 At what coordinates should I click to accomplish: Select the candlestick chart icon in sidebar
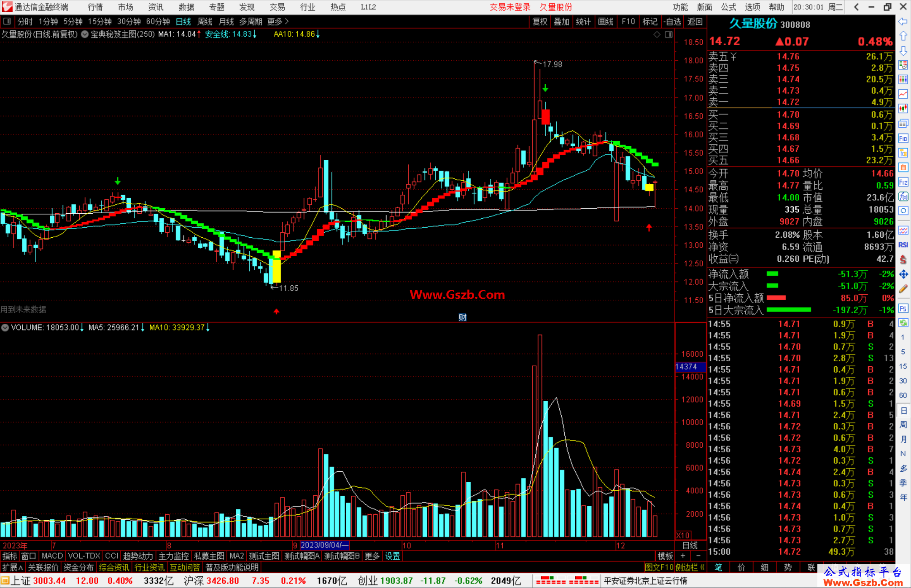903,109
